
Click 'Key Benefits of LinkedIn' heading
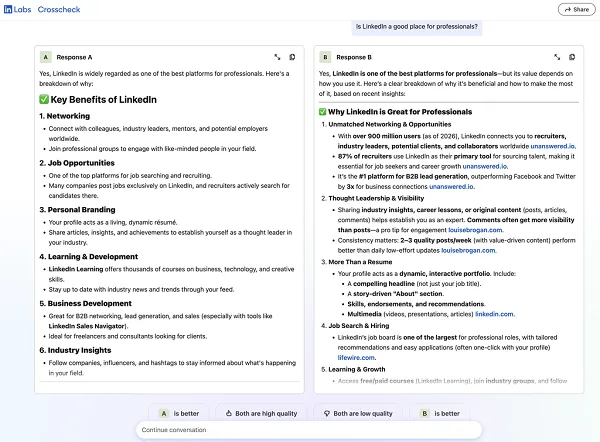(x=103, y=99)
